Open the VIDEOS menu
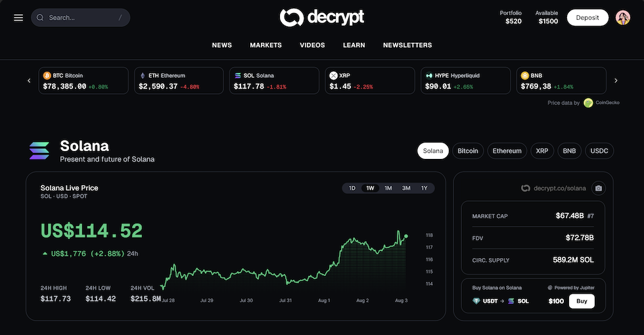Viewport: 644px width, 335px height. [x=312, y=45]
